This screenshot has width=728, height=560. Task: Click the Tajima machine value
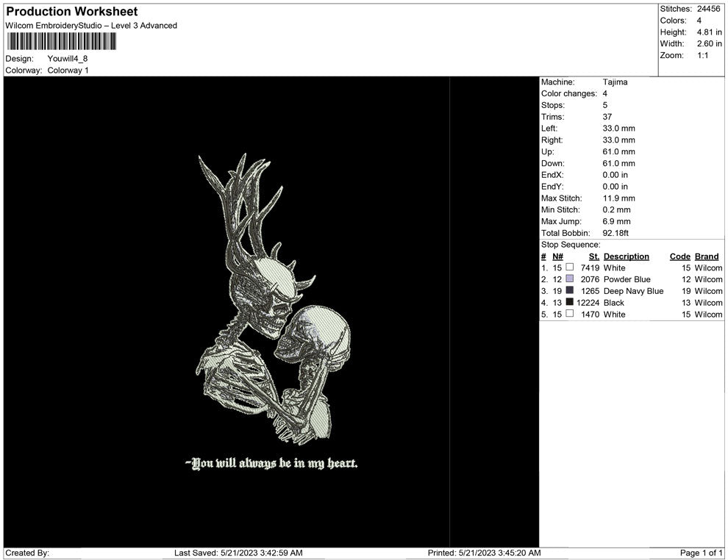615,82
